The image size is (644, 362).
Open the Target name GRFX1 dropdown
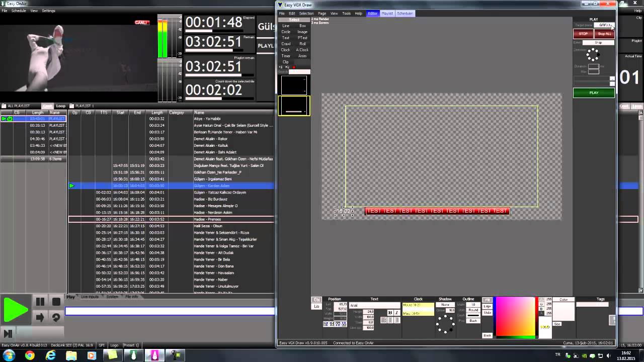coord(604,25)
